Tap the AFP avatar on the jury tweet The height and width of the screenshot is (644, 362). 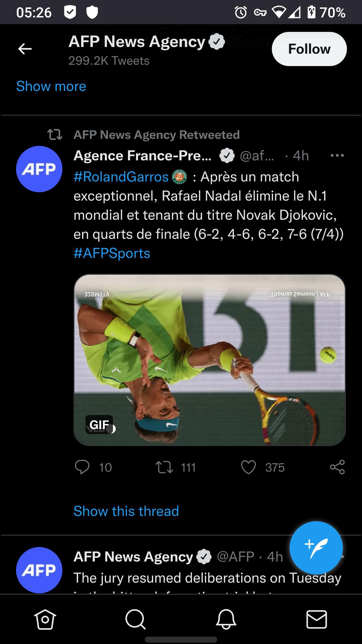(x=39, y=570)
